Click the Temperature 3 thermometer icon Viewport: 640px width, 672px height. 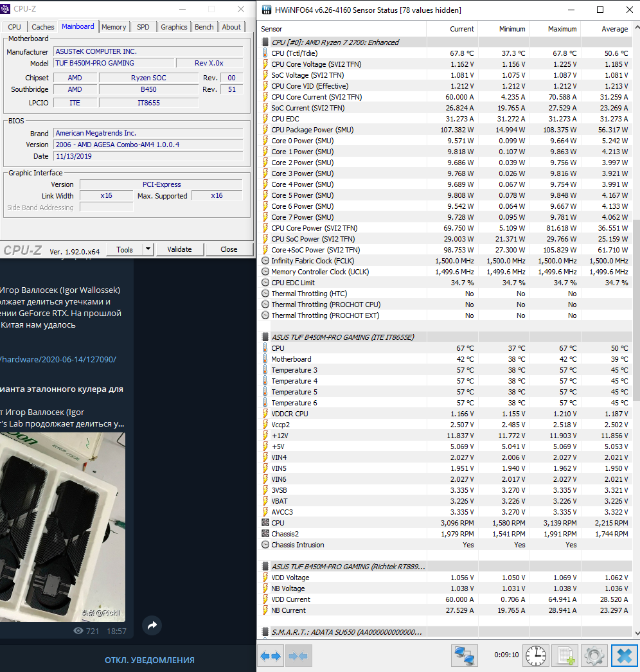click(x=265, y=370)
